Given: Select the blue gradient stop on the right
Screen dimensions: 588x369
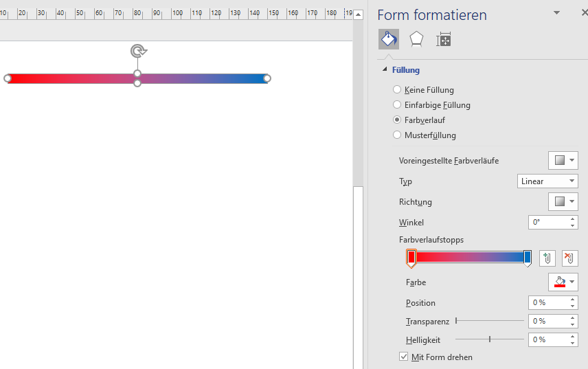Looking at the screenshot, I should click(x=528, y=258).
